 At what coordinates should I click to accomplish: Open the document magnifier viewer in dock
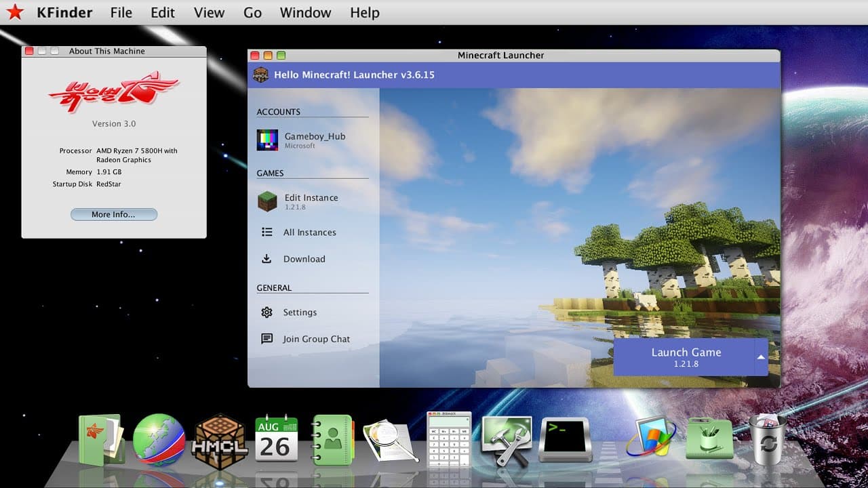390,441
